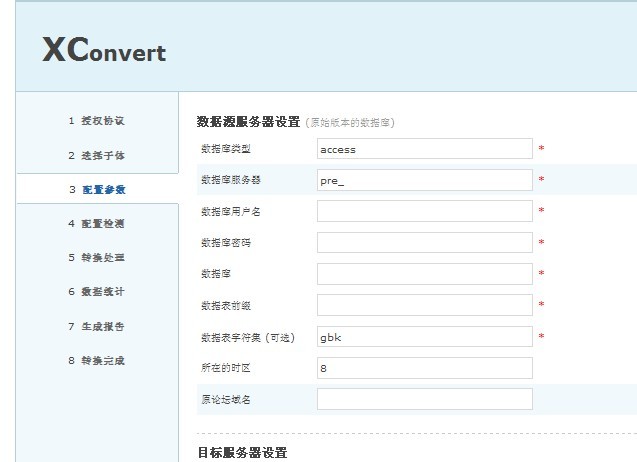This screenshot has width=637, height=462.
Task: Open step 7 生成报告
Action: point(96,326)
